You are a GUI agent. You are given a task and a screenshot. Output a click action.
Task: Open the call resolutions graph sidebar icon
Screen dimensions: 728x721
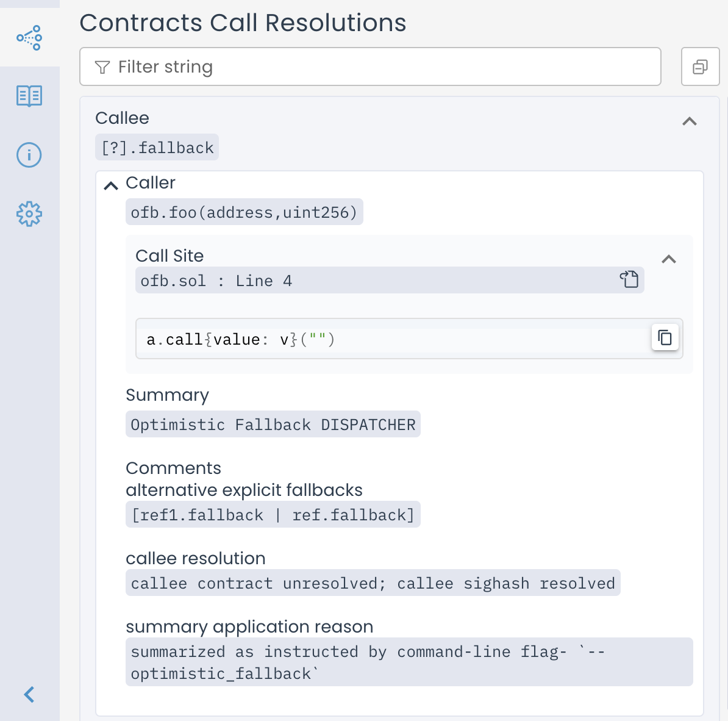point(29,38)
